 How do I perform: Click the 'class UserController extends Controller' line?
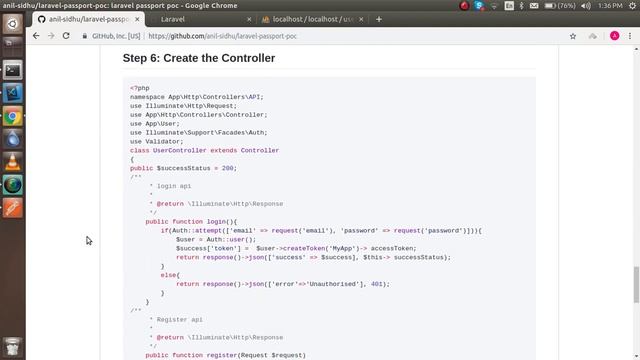click(x=204, y=151)
